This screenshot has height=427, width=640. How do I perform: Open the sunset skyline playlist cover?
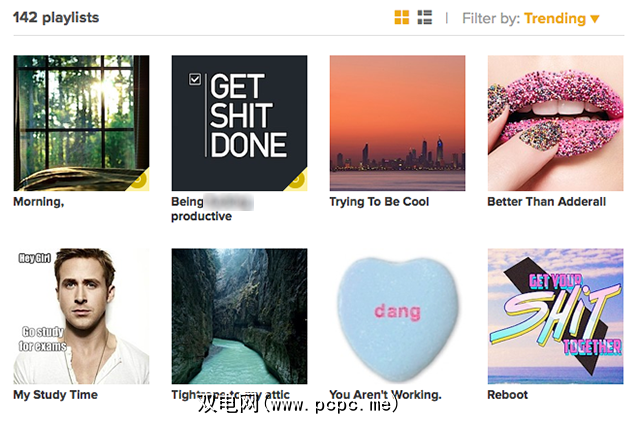[x=397, y=123]
